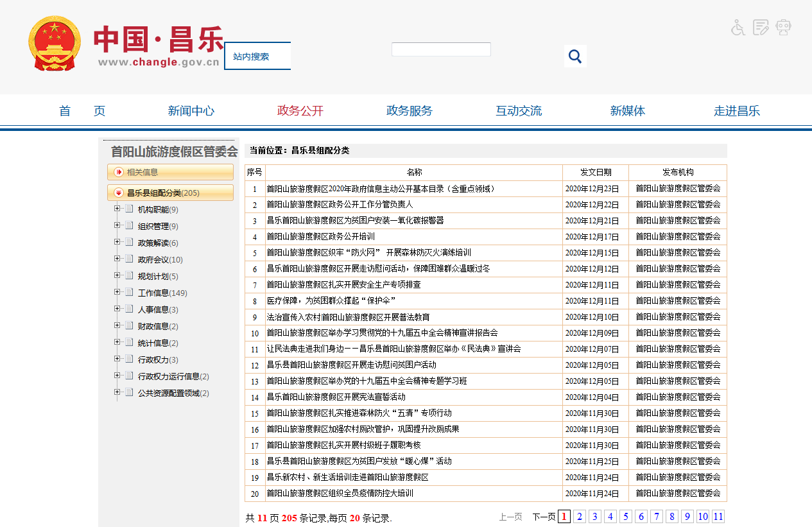This screenshot has height=527, width=812.
Task: Jump to page 11 in pagination
Action: pyautogui.click(x=718, y=517)
